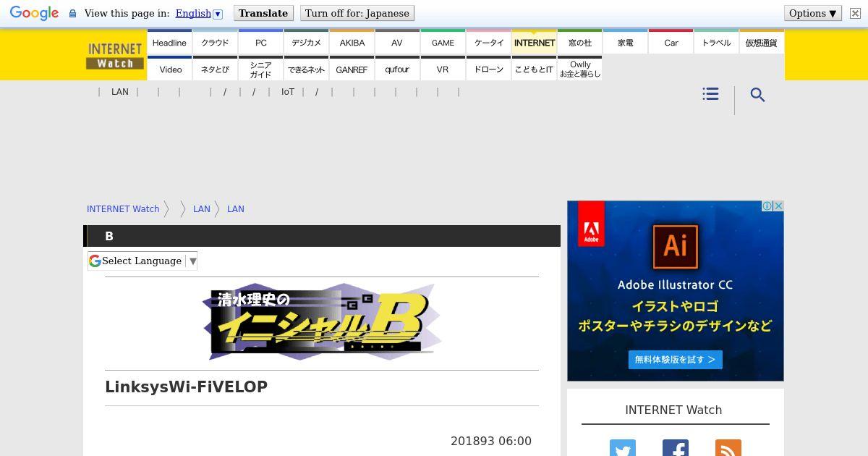Image resolution: width=868 pixels, height=456 pixels.
Task: Click the IoT link in sub-navigation
Action: pyautogui.click(x=288, y=92)
